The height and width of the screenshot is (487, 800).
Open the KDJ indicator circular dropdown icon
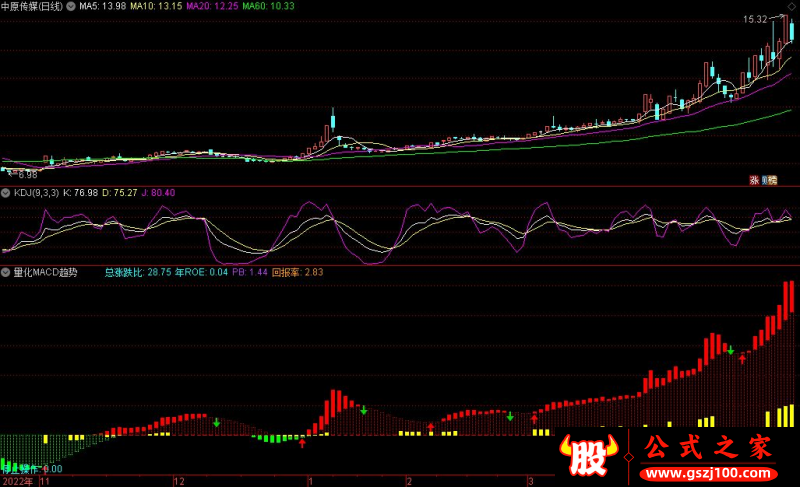click(x=6, y=192)
